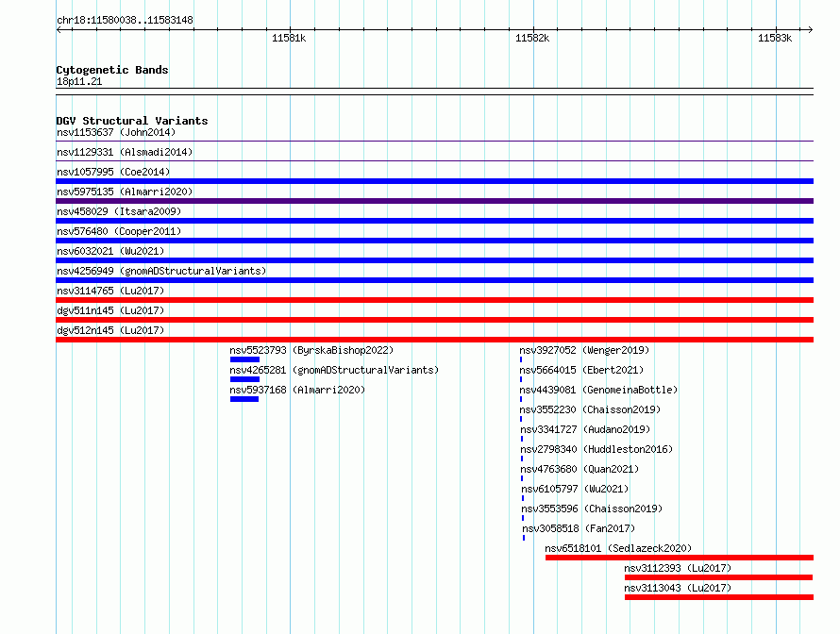Click the 11582k ruler mark
This screenshot has height=634, width=840.
tap(532, 38)
